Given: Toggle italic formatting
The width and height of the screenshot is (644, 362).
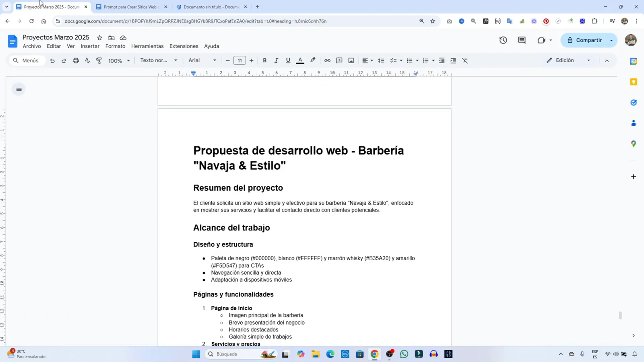Looking at the screenshot, I should [276, 60].
